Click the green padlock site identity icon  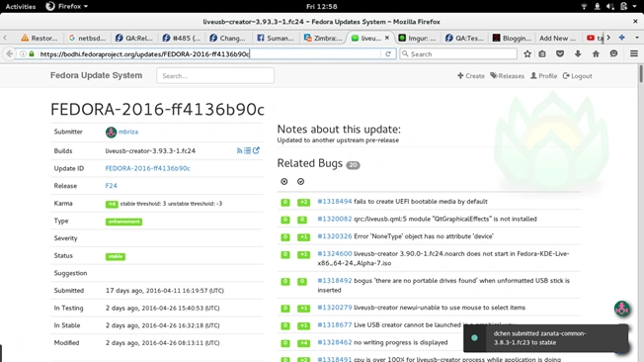click(32, 53)
